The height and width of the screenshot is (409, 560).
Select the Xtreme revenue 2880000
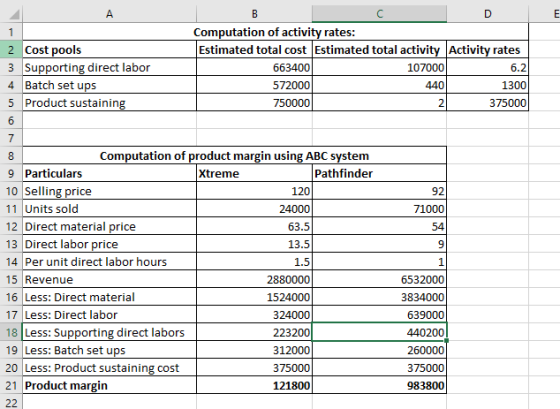254,280
